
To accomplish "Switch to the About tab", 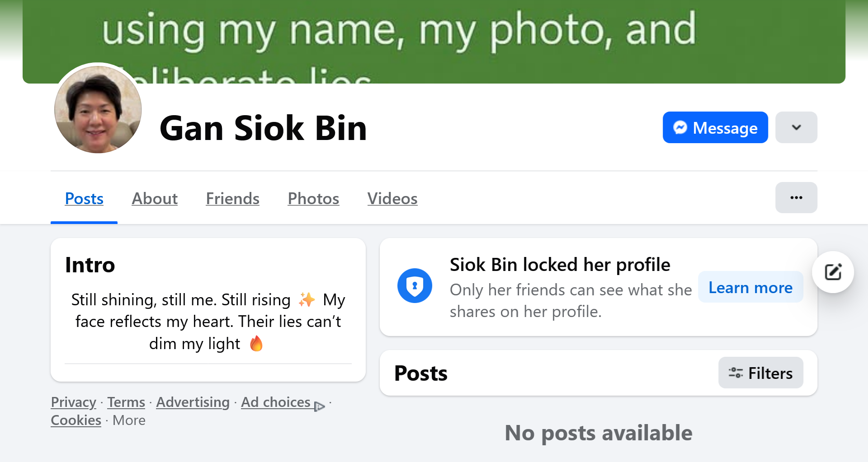I will pyautogui.click(x=155, y=199).
